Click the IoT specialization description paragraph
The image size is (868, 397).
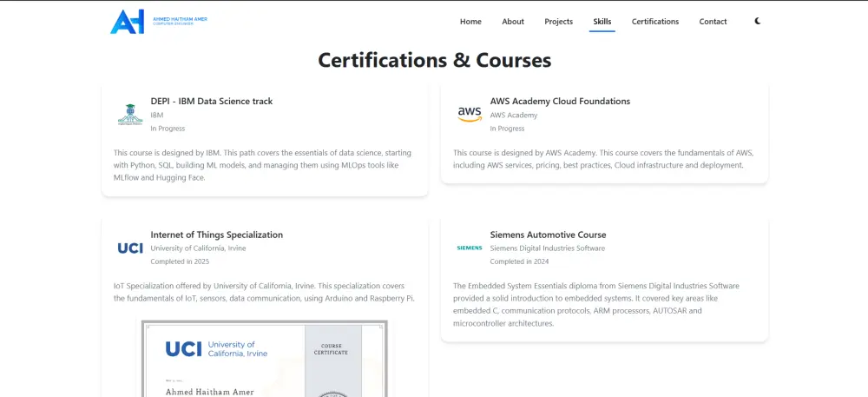coord(264,293)
